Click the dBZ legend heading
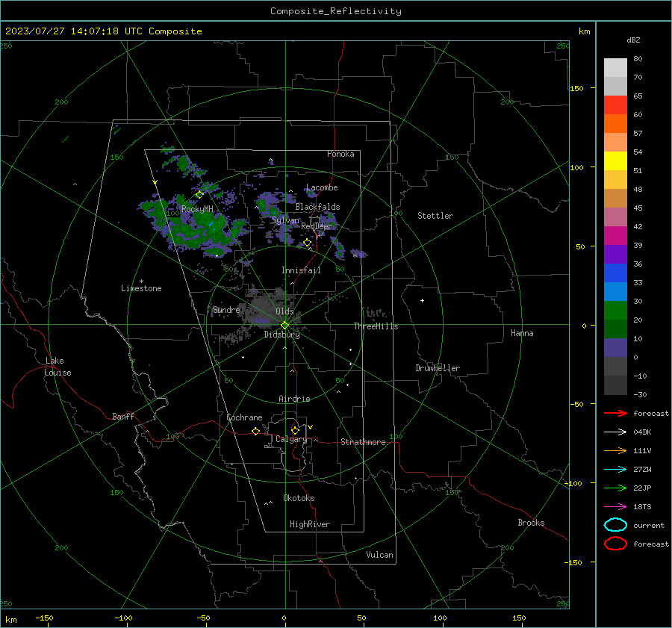The height and width of the screenshot is (628, 672). 633,40
